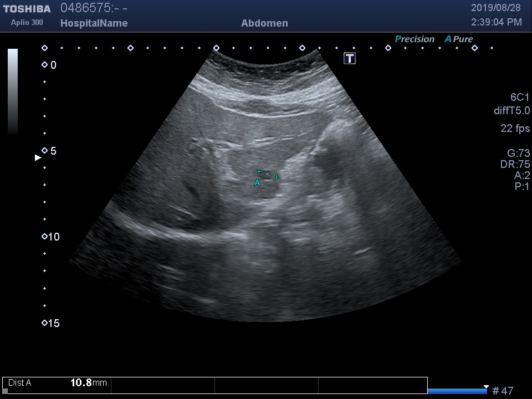Click the T marker icon above the scan
The image size is (532, 399).
(349, 58)
